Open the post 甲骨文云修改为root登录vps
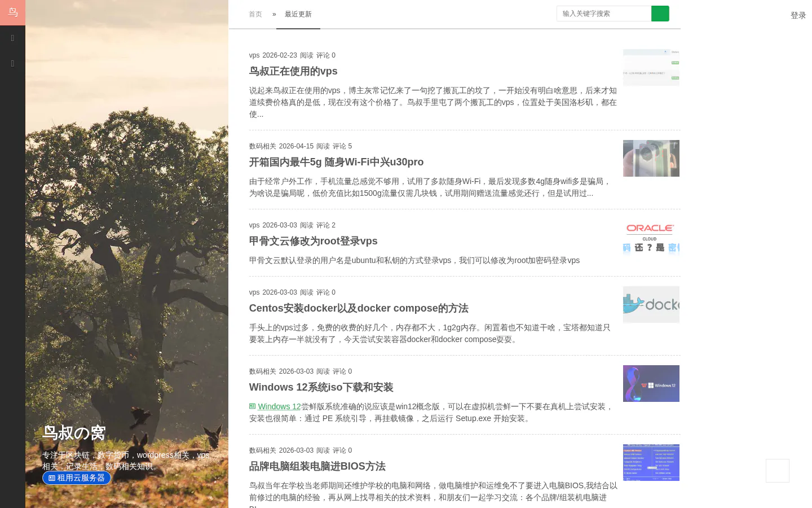Screen dimensions: 812x508 pos(314,241)
